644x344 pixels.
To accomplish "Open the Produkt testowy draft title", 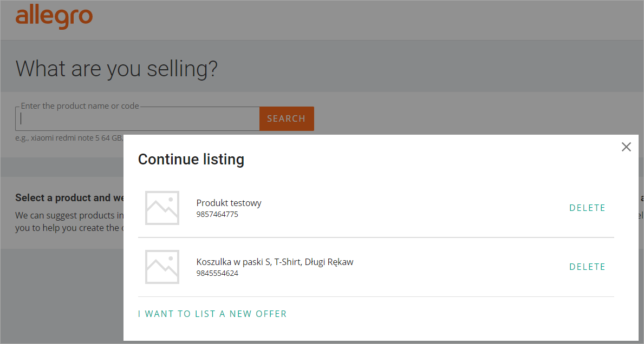I will pos(229,203).
